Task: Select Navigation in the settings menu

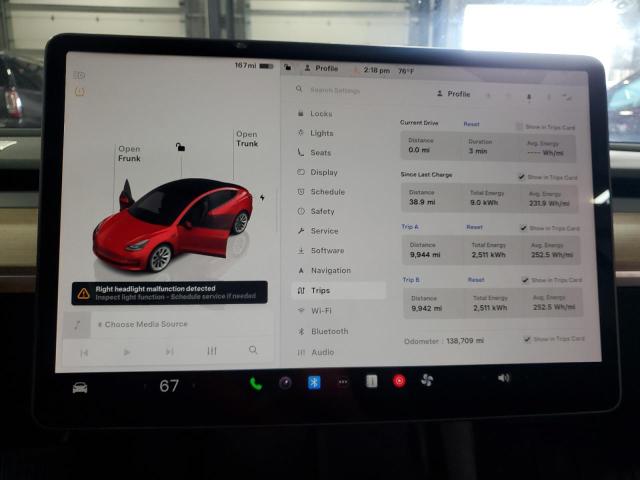Action: (329, 270)
